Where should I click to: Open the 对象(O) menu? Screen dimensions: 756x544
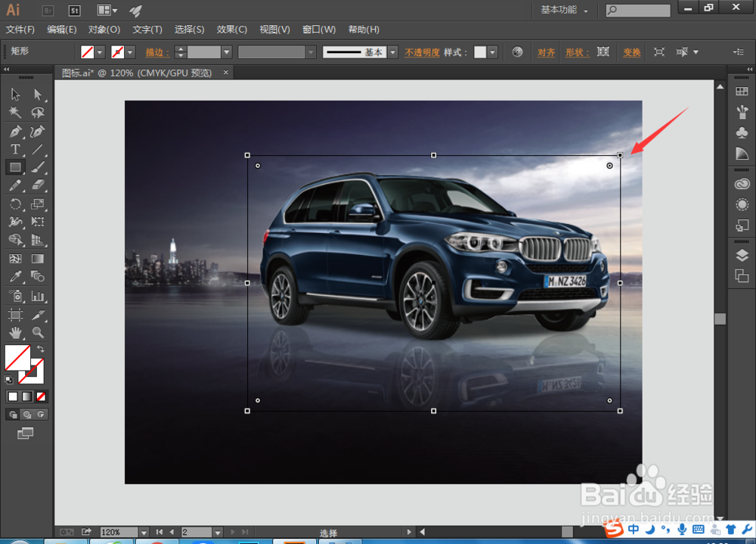(104, 30)
